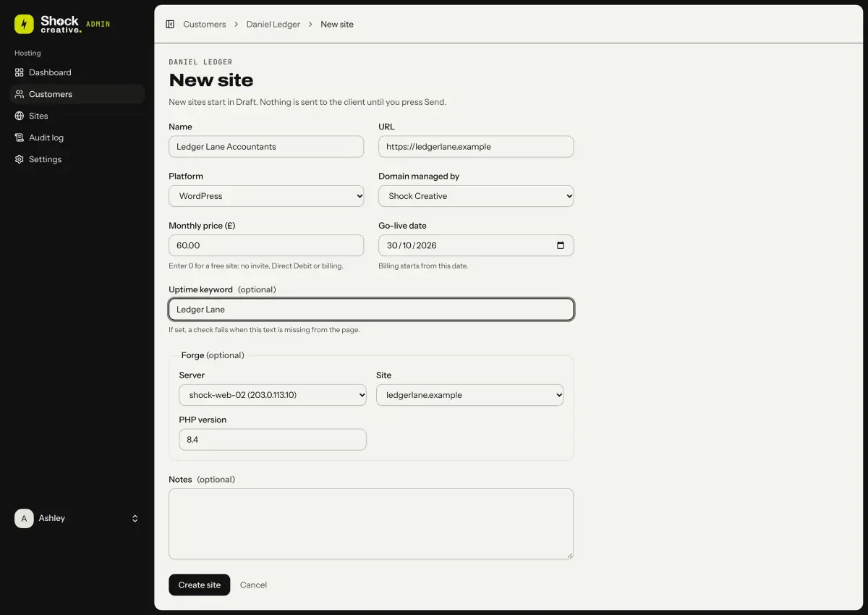Open the Dashboard page
Image resolution: width=868 pixels, height=615 pixels.
tap(77, 72)
